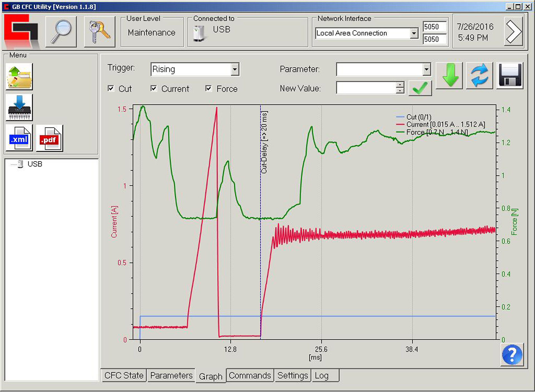Uncheck the Cut checkbox
Screen dimensions: 535x392
click(x=111, y=89)
